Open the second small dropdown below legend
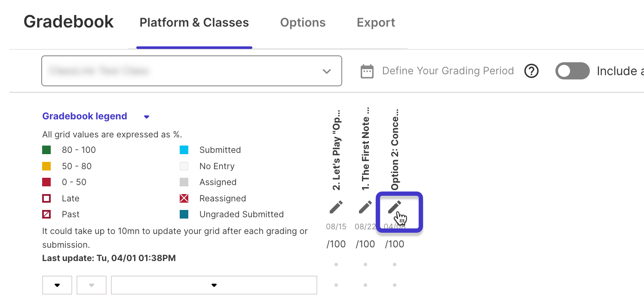This screenshot has height=304, width=644. click(x=92, y=285)
